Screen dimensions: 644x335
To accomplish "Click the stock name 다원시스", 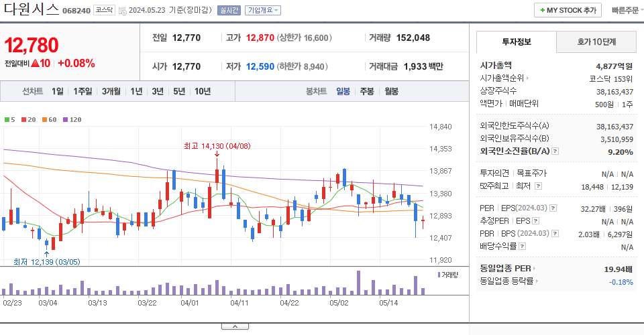I will coord(32,9).
